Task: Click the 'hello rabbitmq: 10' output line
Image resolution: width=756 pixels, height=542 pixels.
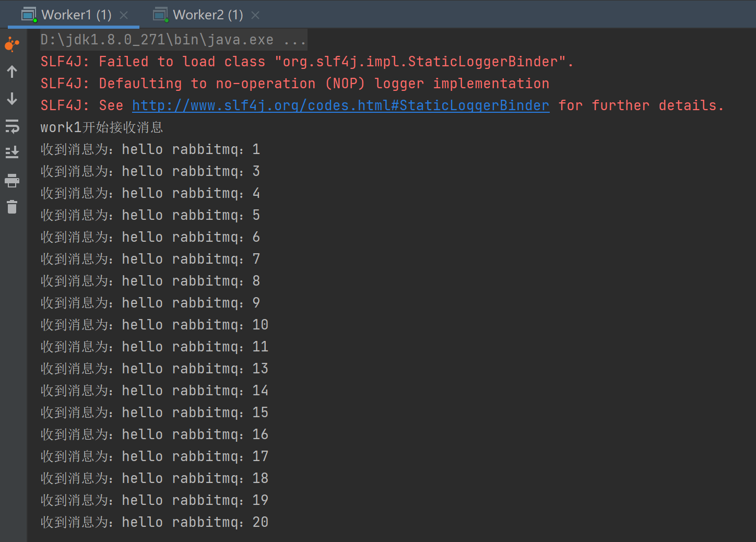Action: [x=154, y=325]
